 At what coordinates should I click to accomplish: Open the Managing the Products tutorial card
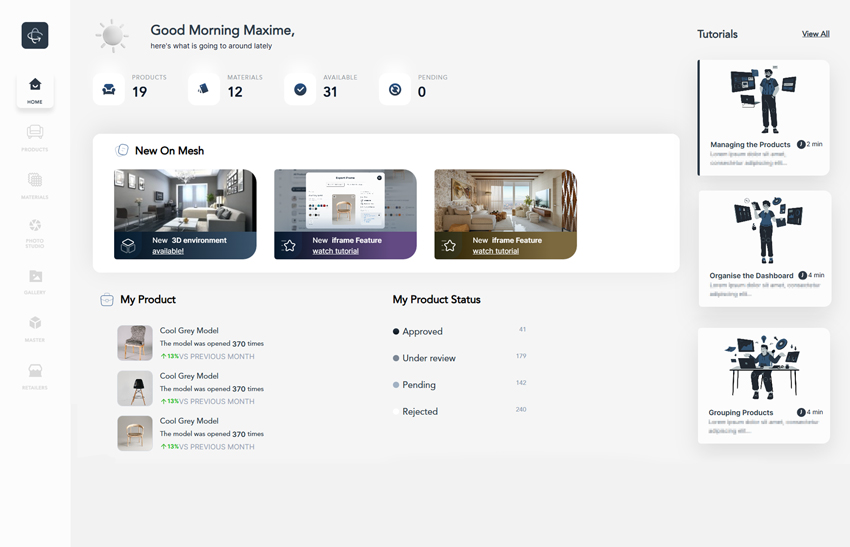pyautogui.click(x=763, y=118)
